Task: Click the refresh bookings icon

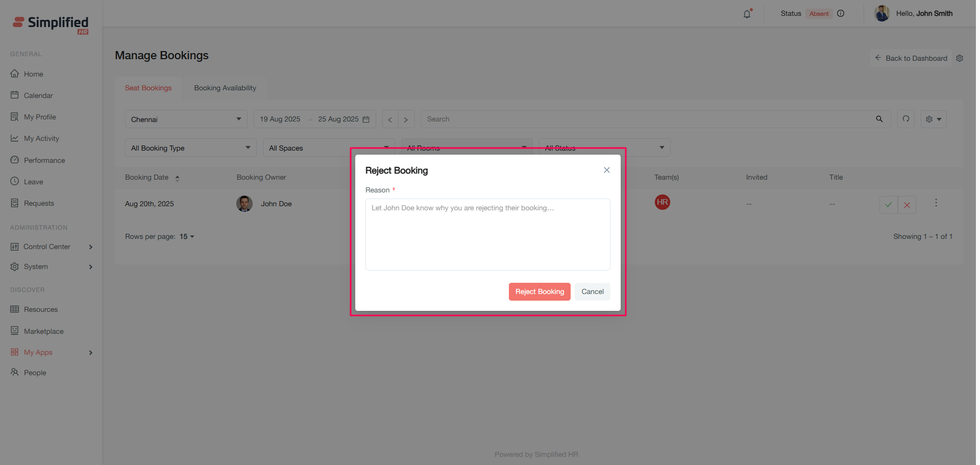Action: coord(906,119)
